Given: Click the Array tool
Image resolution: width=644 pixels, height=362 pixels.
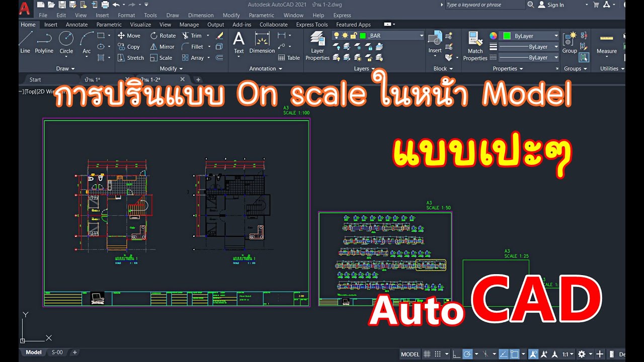Looking at the screenshot, I should 193,58.
